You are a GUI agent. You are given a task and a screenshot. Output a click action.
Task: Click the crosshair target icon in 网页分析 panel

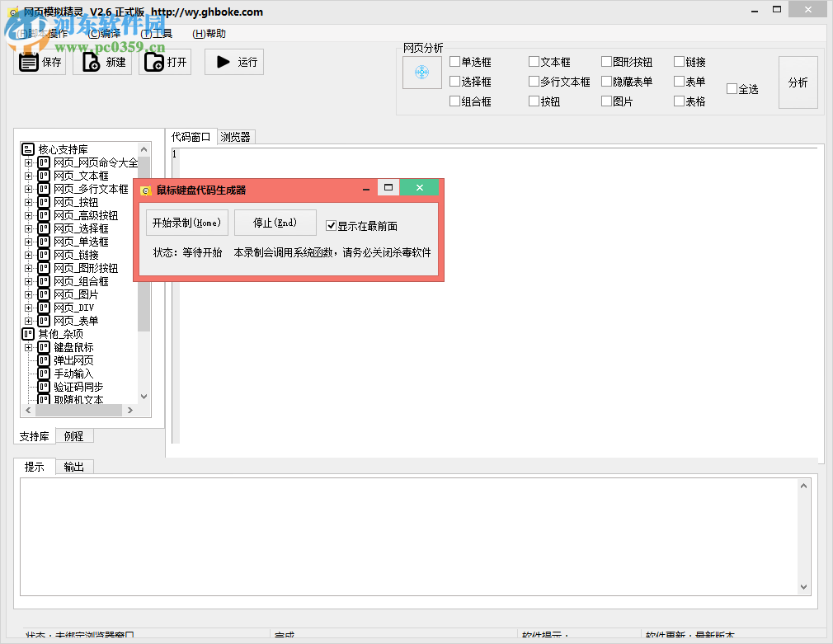point(421,73)
